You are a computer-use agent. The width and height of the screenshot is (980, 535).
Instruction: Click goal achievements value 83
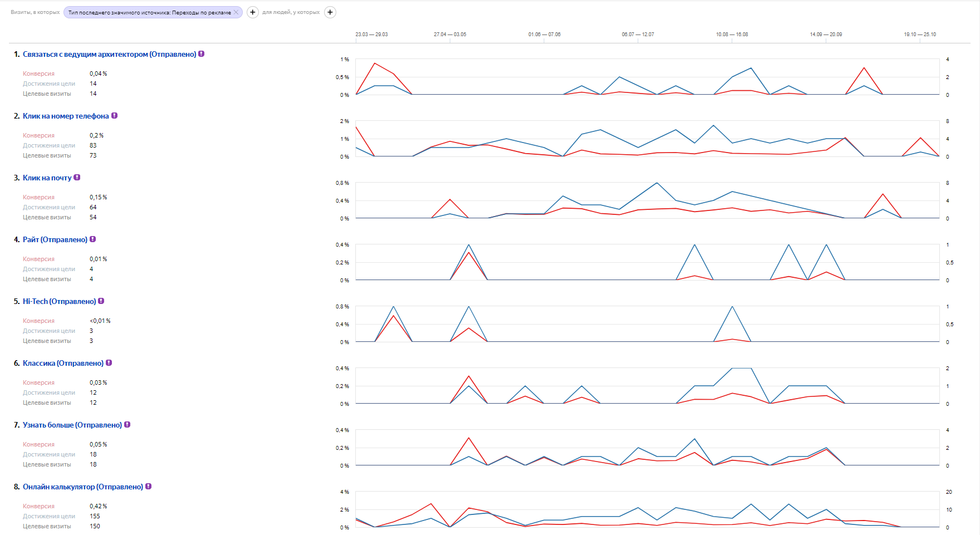(x=93, y=145)
